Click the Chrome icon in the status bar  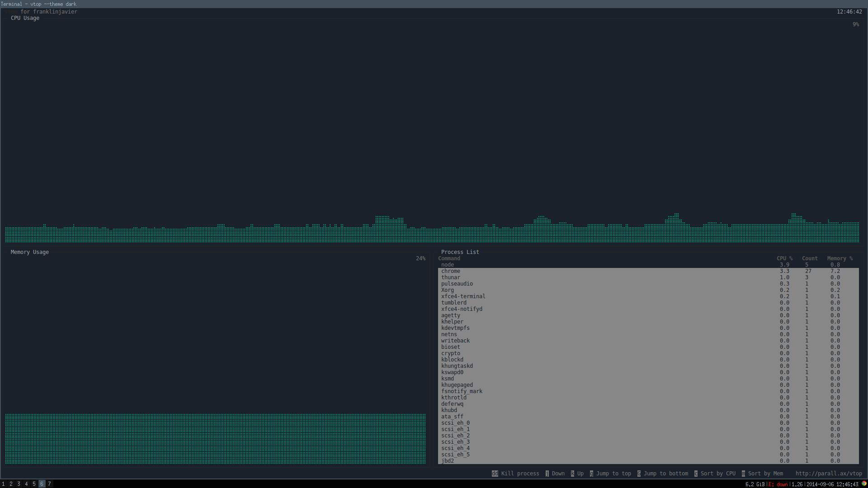tap(864, 483)
